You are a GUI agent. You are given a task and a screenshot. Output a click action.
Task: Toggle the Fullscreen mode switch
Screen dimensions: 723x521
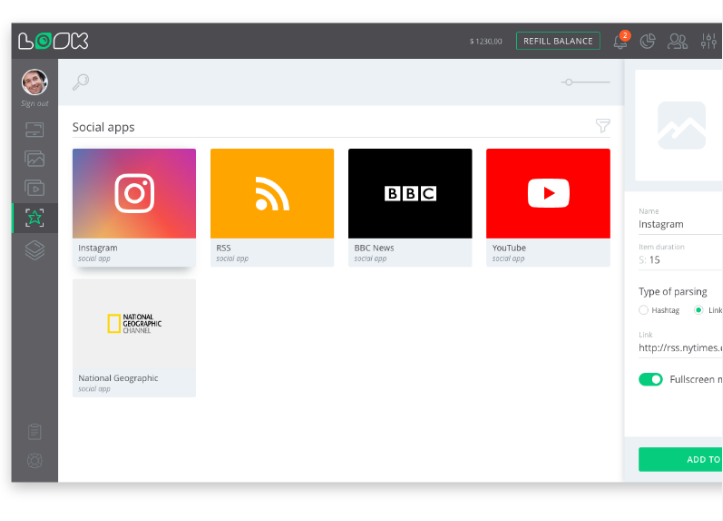pos(651,379)
